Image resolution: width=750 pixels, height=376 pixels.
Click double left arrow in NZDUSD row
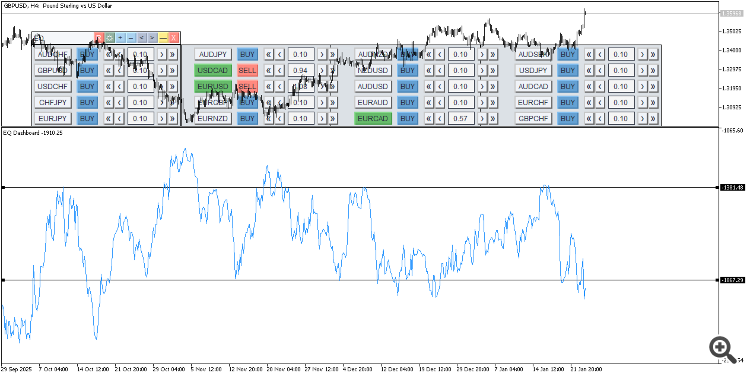pos(429,70)
